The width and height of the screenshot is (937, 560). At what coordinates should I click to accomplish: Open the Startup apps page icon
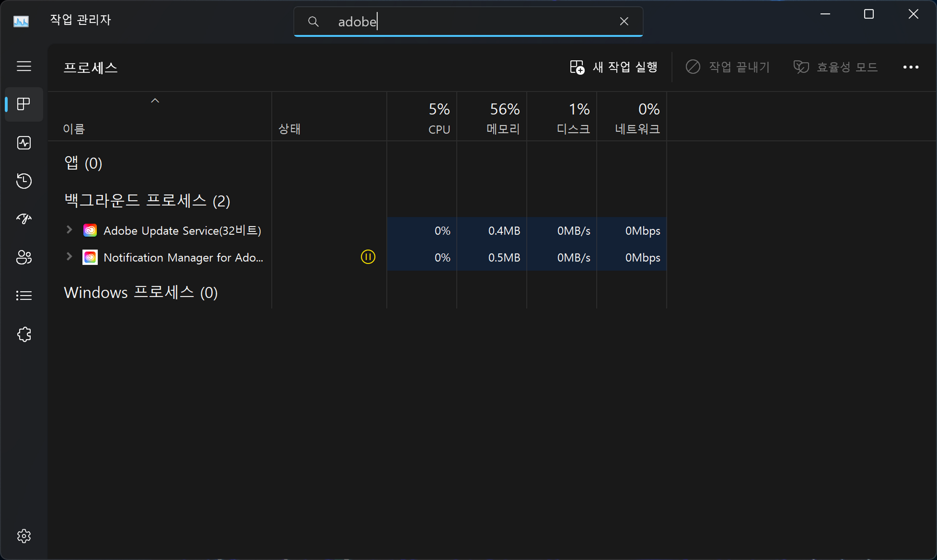[x=24, y=219]
